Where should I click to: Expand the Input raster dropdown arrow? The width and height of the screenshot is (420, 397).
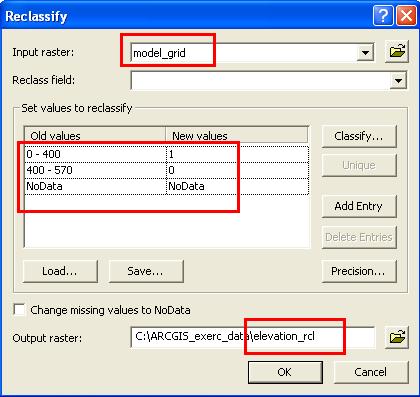[365, 53]
